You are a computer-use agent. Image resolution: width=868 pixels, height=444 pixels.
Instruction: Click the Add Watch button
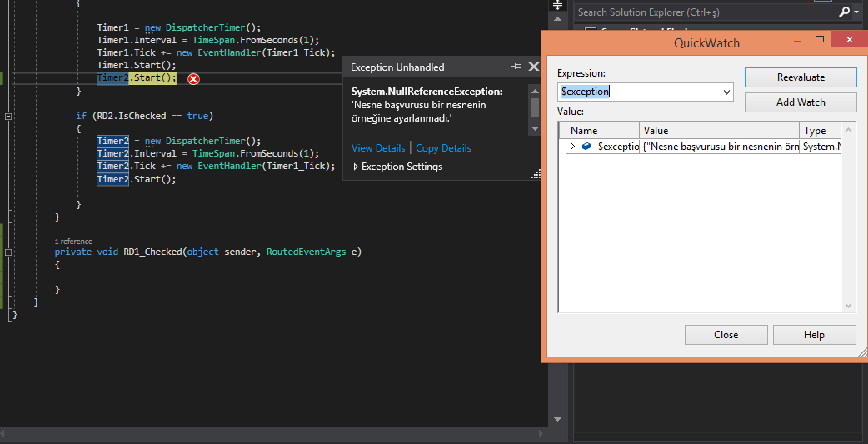click(801, 102)
